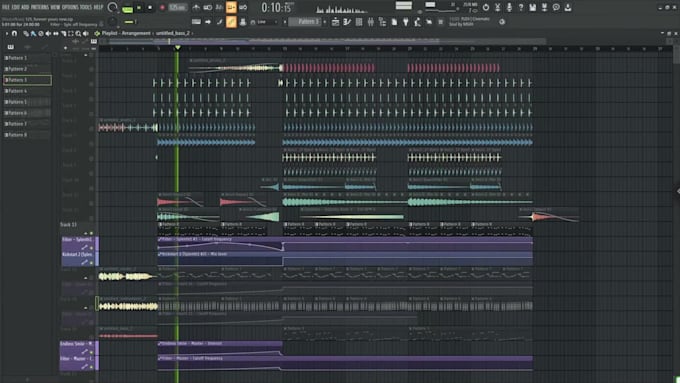
Task: Click the render export icon
Action: coord(544,7)
